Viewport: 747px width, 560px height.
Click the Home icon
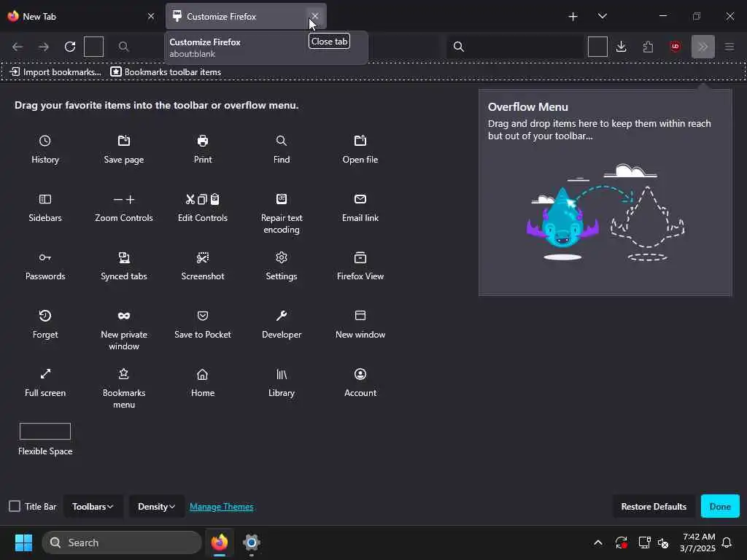coord(203,374)
